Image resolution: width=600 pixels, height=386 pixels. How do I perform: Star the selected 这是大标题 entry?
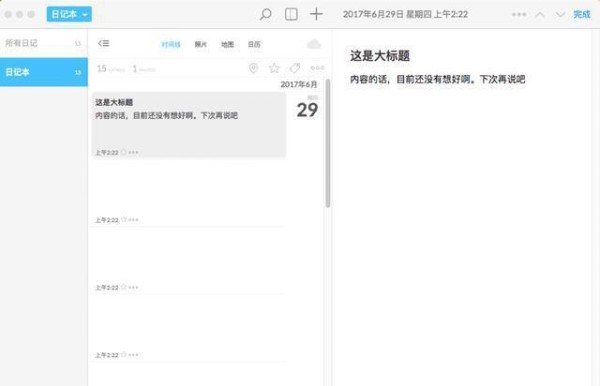click(x=124, y=152)
